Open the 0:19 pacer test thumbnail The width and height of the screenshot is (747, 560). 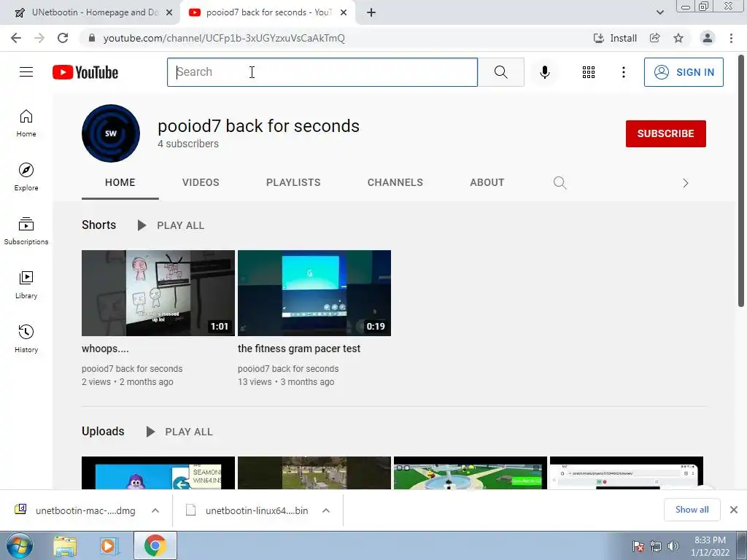pyautogui.click(x=314, y=293)
